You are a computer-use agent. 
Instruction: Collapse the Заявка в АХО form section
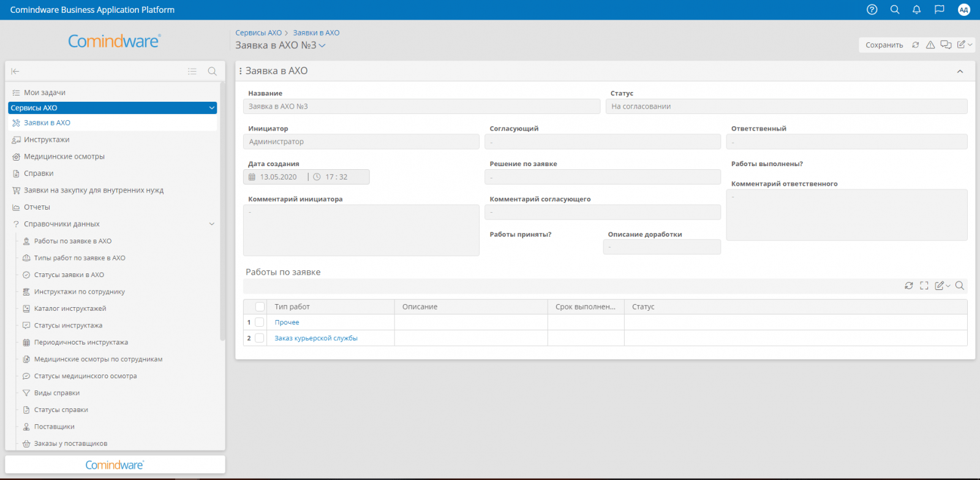pos(960,72)
